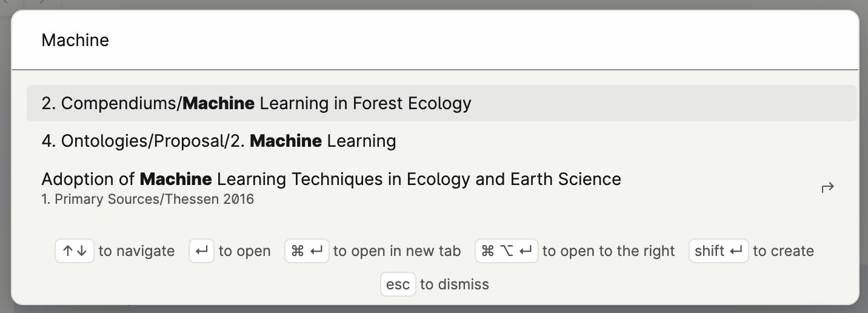Open the Ontologies Proposal Machine Learning result

tap(441, 141)
